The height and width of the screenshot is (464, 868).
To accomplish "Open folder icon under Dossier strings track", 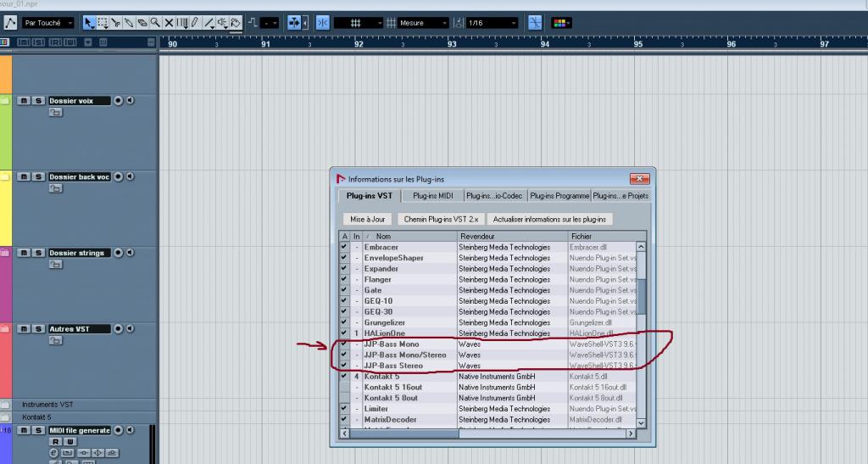I will (x=55, y=265).
